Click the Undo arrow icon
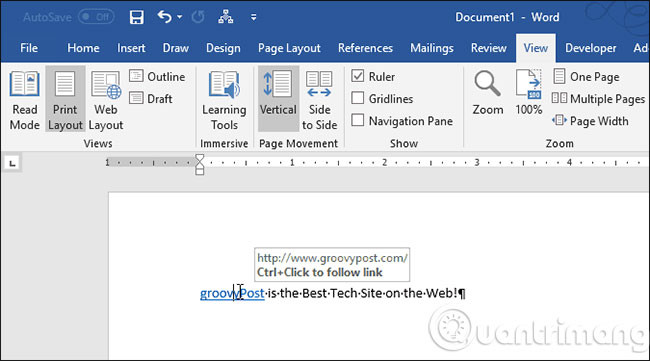 (164, 17)
